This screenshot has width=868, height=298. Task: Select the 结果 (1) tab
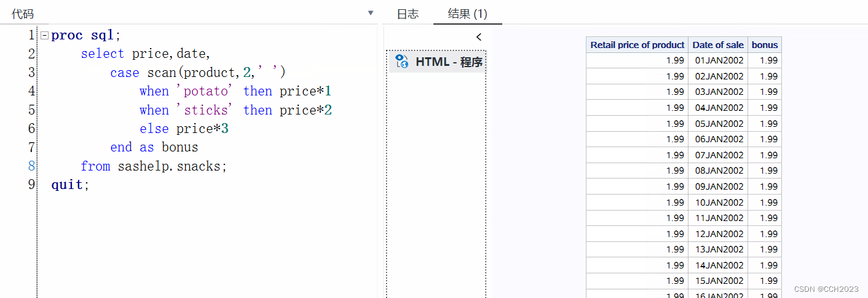point(468,14)
